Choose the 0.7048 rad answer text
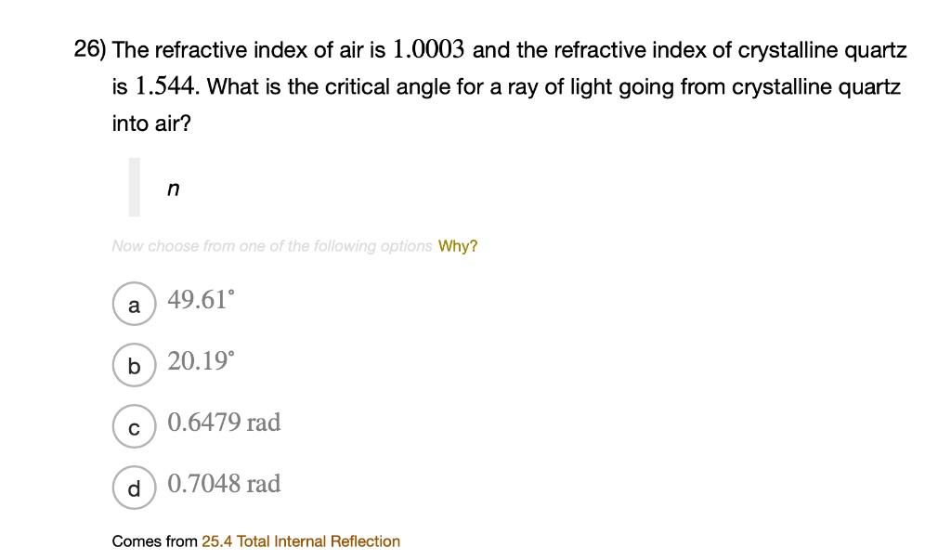Image resolution: width=951 pixels, height=560 pixels. pyautogui.click(x=223, y=484)
